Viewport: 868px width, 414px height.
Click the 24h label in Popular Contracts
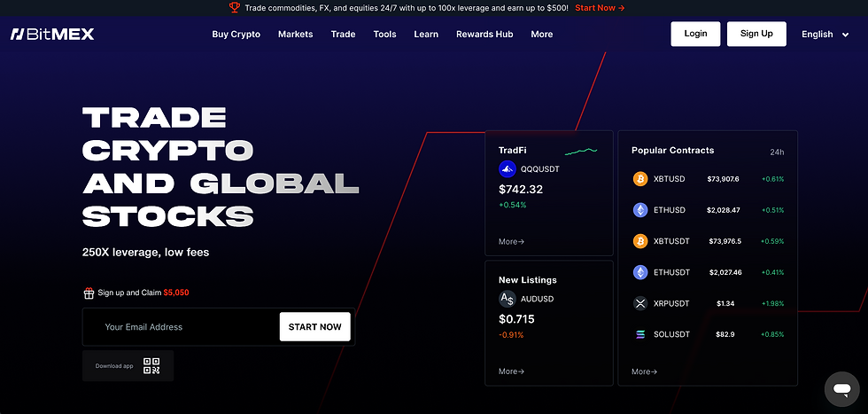click(777, 152)
